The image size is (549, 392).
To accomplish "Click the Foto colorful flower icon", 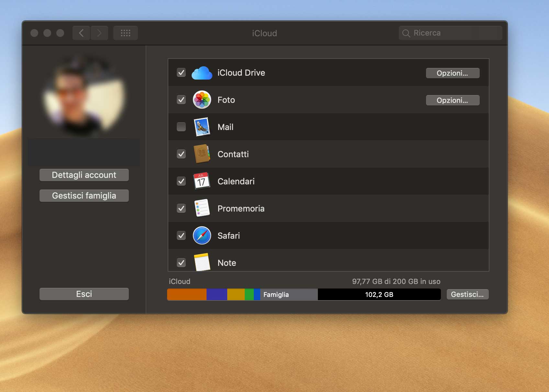I will 202,100.
